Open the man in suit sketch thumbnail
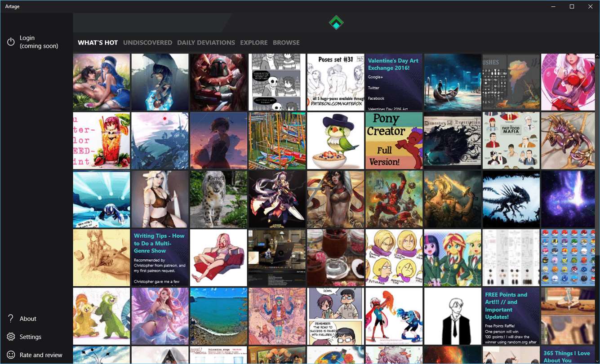 453,316
